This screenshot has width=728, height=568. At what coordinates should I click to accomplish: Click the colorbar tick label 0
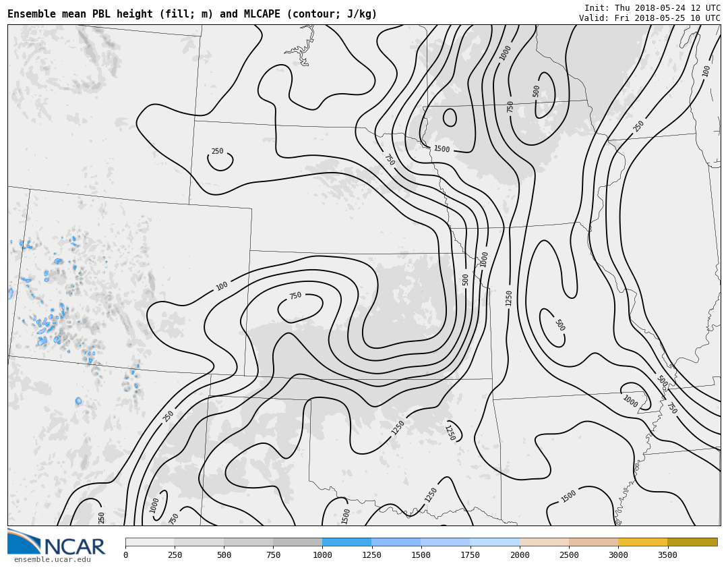[x=126, y=555]
